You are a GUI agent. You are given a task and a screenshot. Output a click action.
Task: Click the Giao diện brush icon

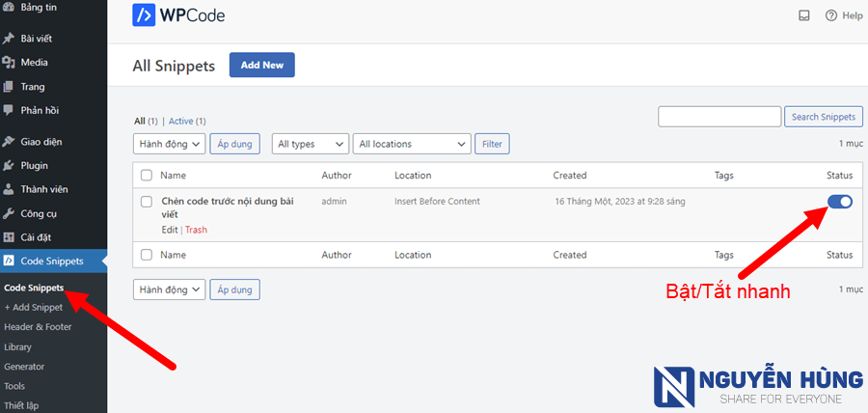(9, 142)
